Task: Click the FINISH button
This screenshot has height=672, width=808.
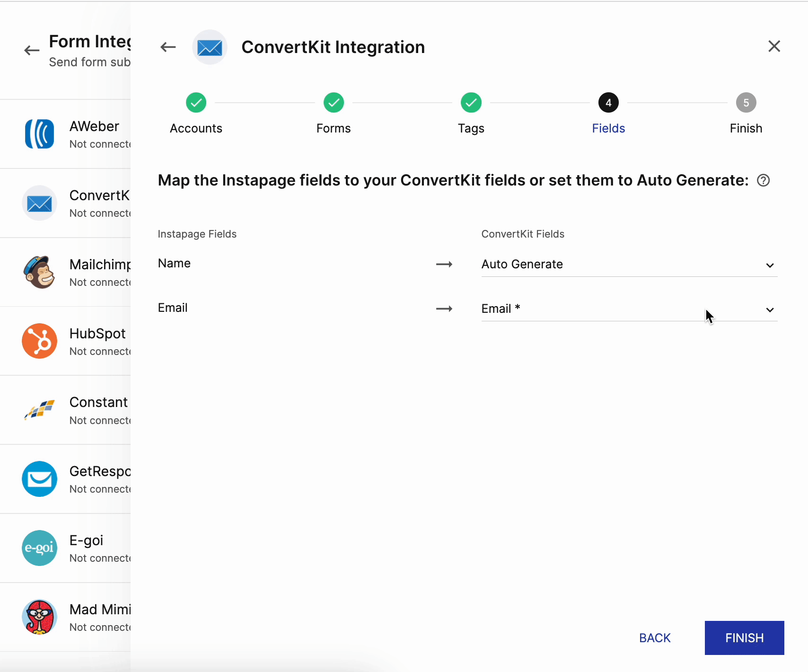Action: (x=744, y=637)
